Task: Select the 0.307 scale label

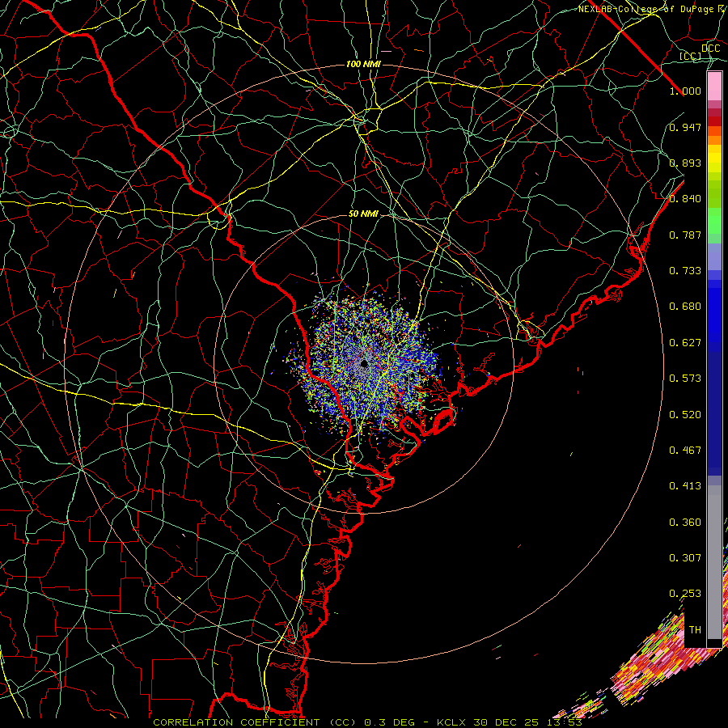Action: point(685,558)
